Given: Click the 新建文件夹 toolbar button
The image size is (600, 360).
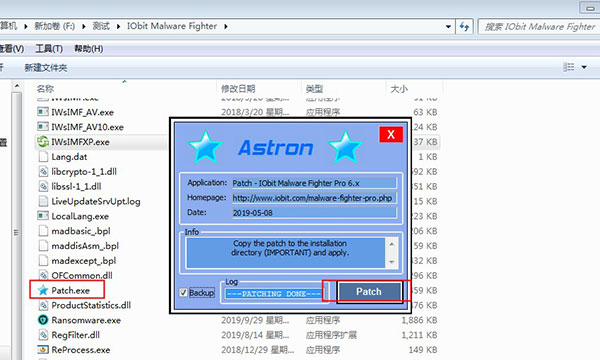Looking at the screenshot, I should [46, 68].
